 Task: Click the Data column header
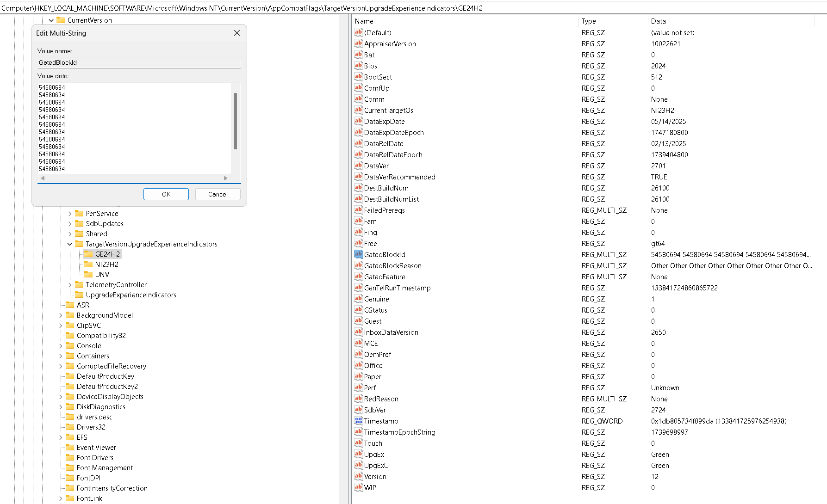pyautogui.click(x=731, y=21)
